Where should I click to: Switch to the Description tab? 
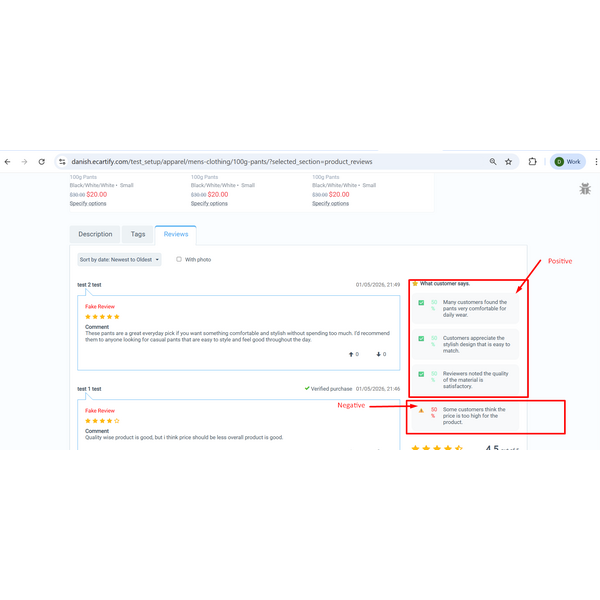click(x=95, y=234)
